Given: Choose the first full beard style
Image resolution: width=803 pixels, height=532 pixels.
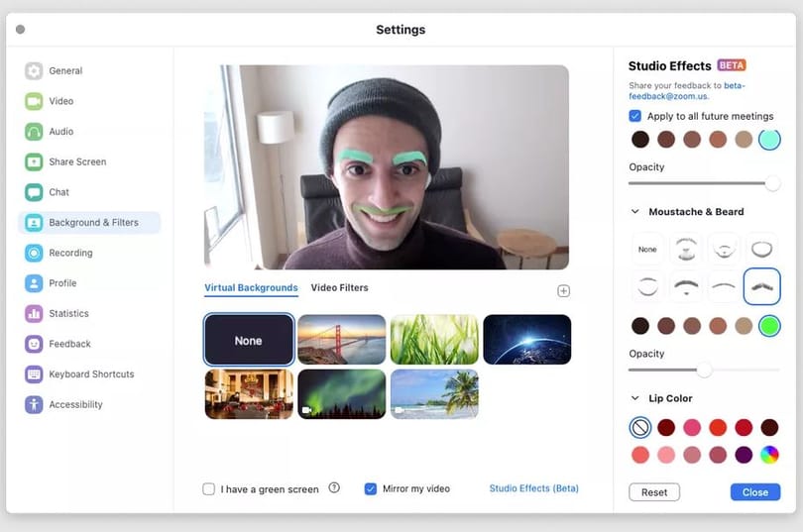Looking at the screenshot, I should tap(686, 249).
